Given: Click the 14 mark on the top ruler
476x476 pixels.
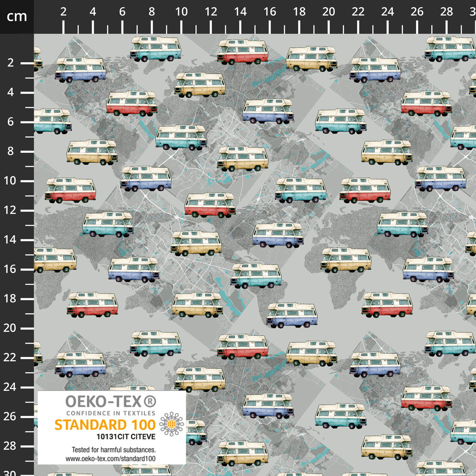Looking at the screenshot, I should coord(240,12).
